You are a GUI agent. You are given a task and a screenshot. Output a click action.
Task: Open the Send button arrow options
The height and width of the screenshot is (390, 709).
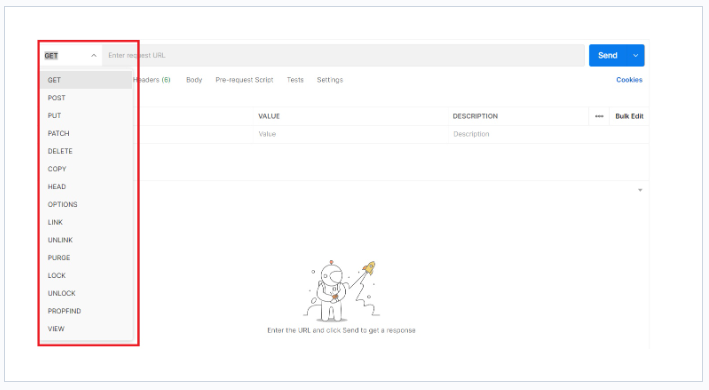coord(635,55)
